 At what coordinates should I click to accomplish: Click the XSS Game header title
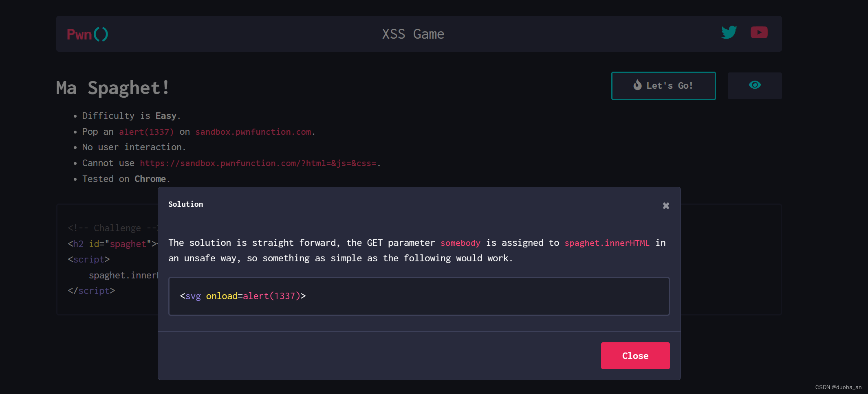pos(412,34)
